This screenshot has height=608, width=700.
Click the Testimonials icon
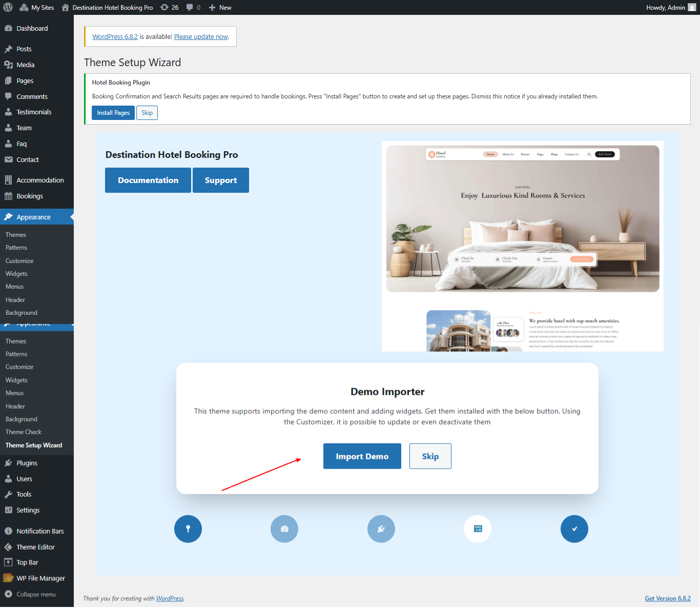coord(8,112)
